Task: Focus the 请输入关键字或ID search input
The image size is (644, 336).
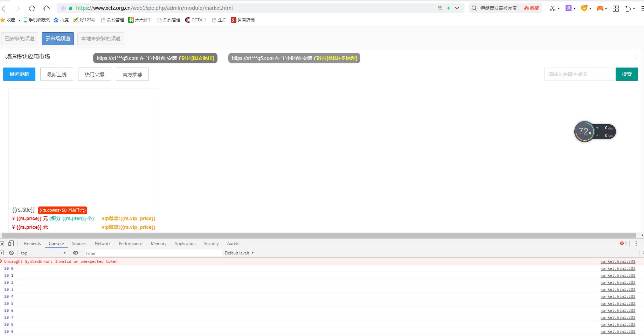Action: pyautogui.click(x=579, y=74)
